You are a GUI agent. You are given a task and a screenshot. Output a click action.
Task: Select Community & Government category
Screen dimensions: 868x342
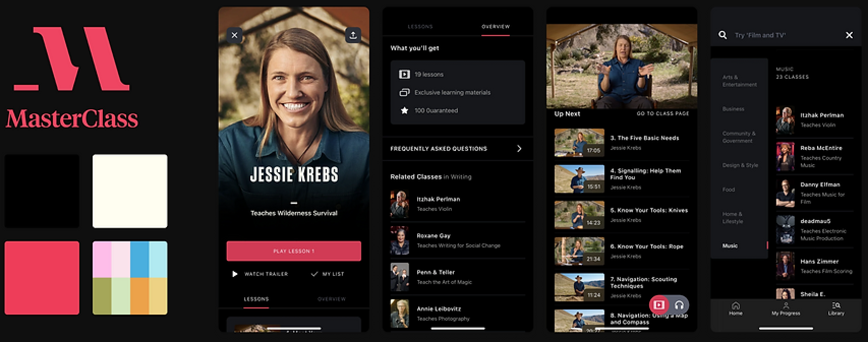coord(739,137)
